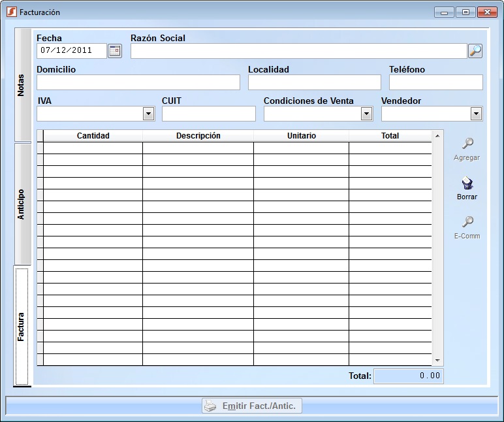The height and width of the screenshot is (422, 504).
Task: Click the Agregar magnifier icon
Action: click(x=467, y=144)
